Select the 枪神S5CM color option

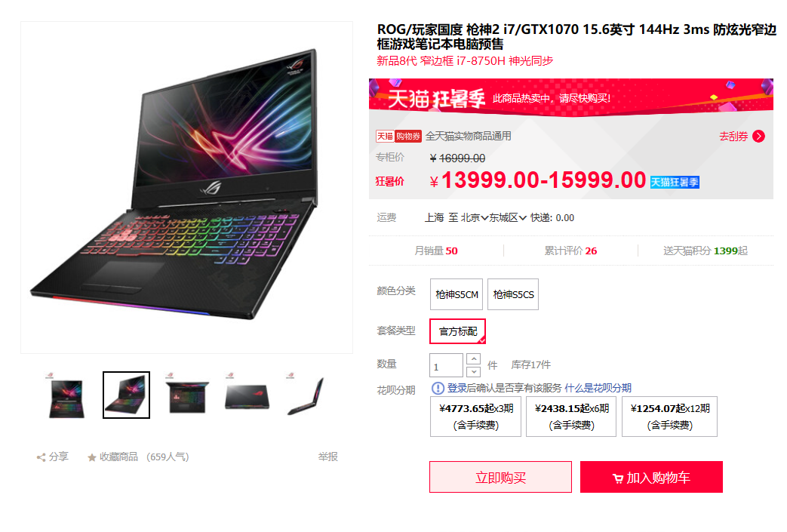point(457,294)
